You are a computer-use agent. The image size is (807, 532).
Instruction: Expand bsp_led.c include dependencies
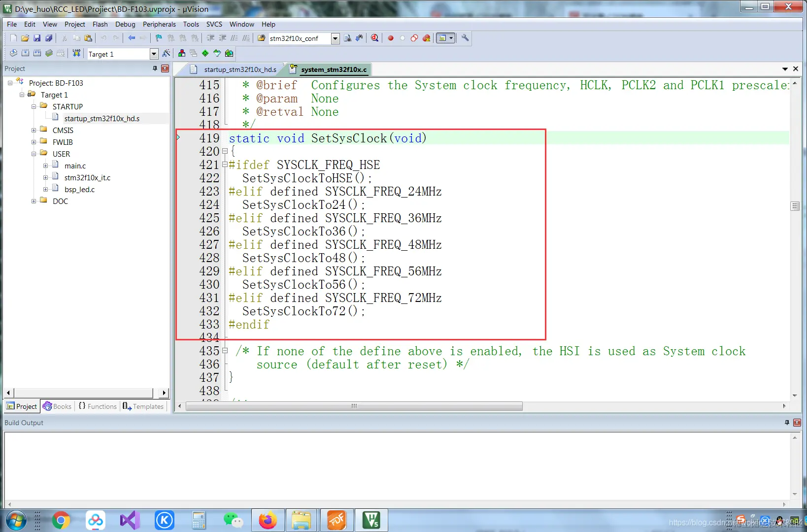45,189
